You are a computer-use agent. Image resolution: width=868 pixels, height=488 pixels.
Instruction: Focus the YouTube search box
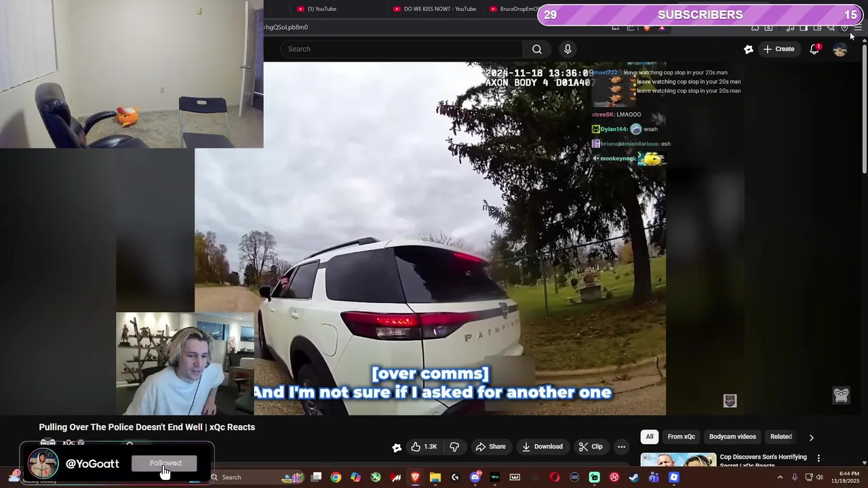tap(401, 49)
